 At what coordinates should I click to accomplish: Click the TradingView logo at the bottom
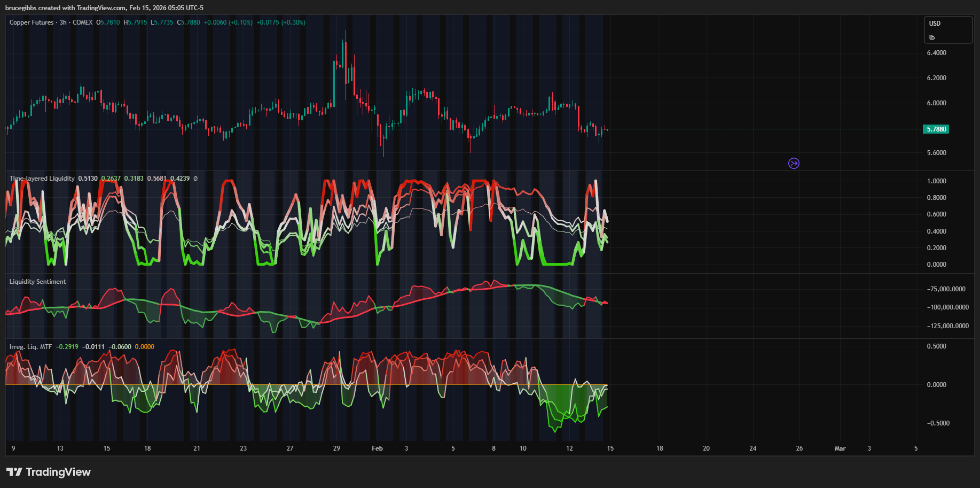pyautogui.click(x=49, y=472)
